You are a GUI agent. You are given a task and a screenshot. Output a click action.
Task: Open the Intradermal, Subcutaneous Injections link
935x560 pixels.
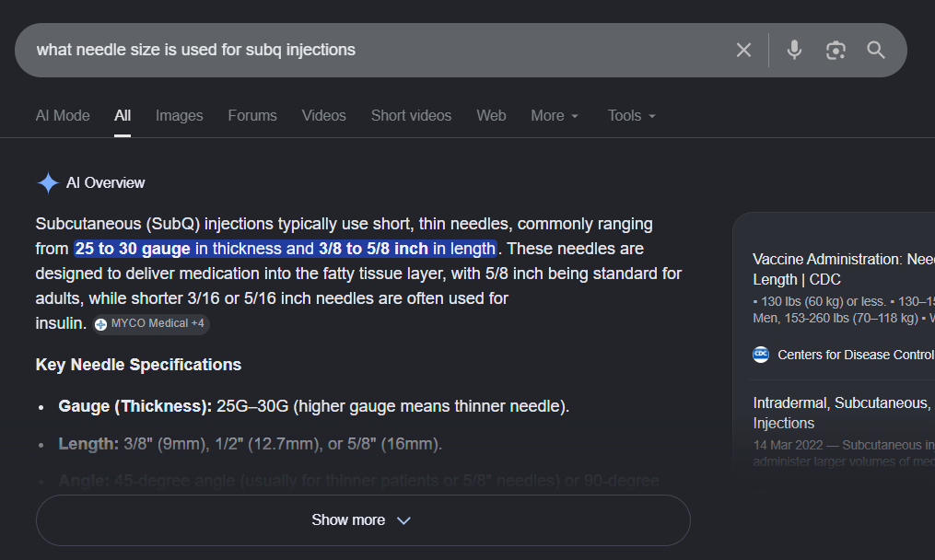coord(843,413)
